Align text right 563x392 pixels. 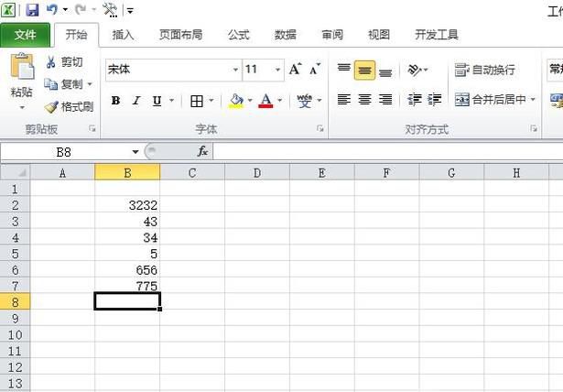385,100
